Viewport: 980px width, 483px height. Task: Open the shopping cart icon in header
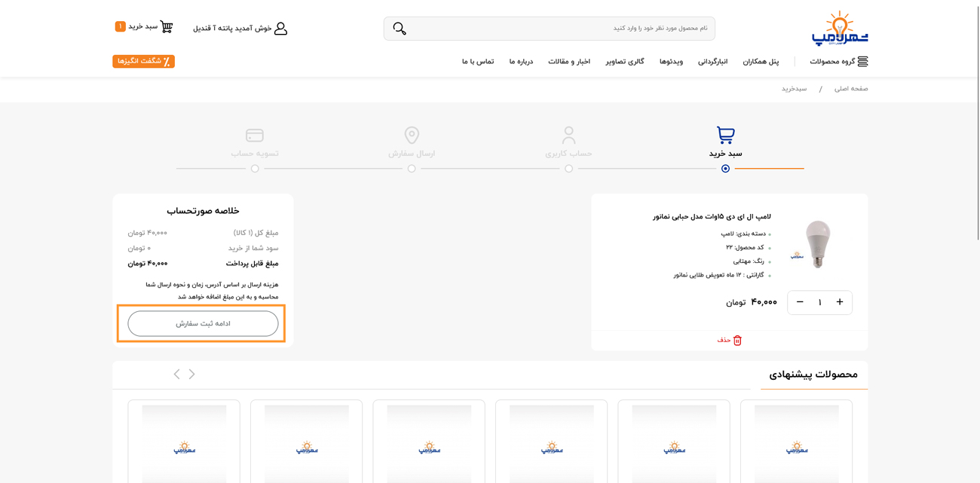pos(167,27)
